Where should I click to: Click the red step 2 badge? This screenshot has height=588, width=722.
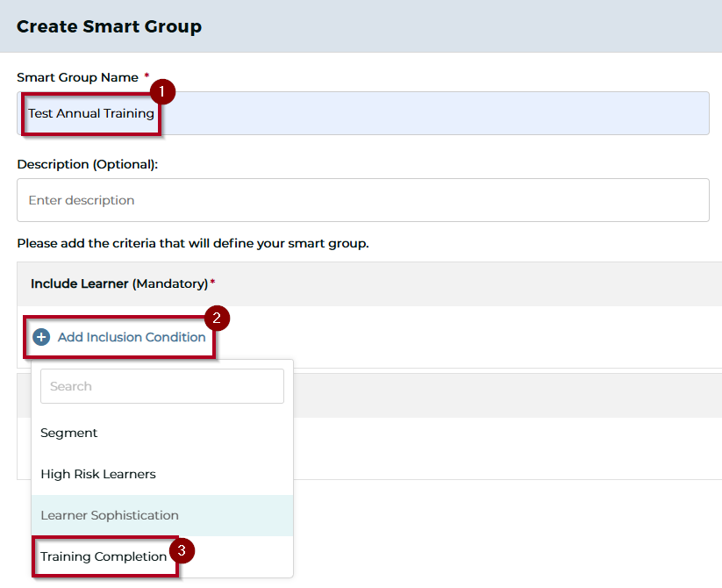(x=217, y=318)
